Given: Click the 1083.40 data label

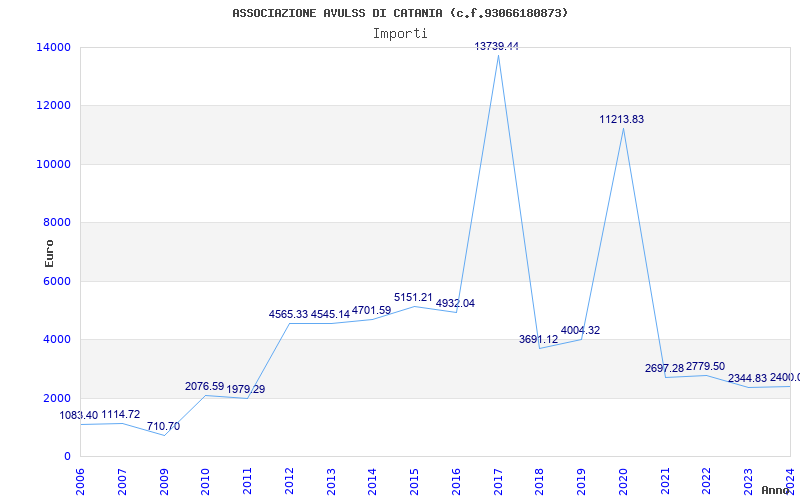Looking at the screenshot, I should click(x=79, y=416).
